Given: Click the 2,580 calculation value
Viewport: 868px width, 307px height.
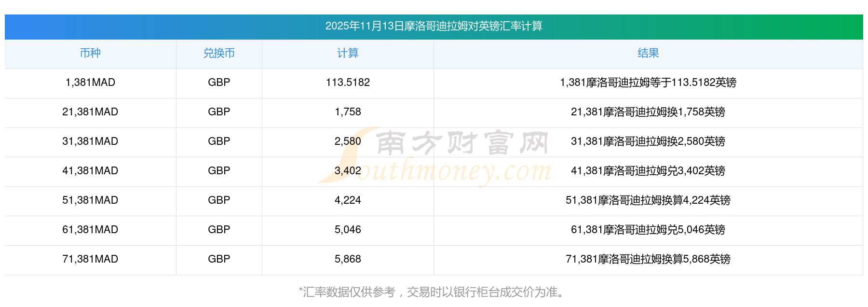Looking at the screenshot, I should (348, 141).
